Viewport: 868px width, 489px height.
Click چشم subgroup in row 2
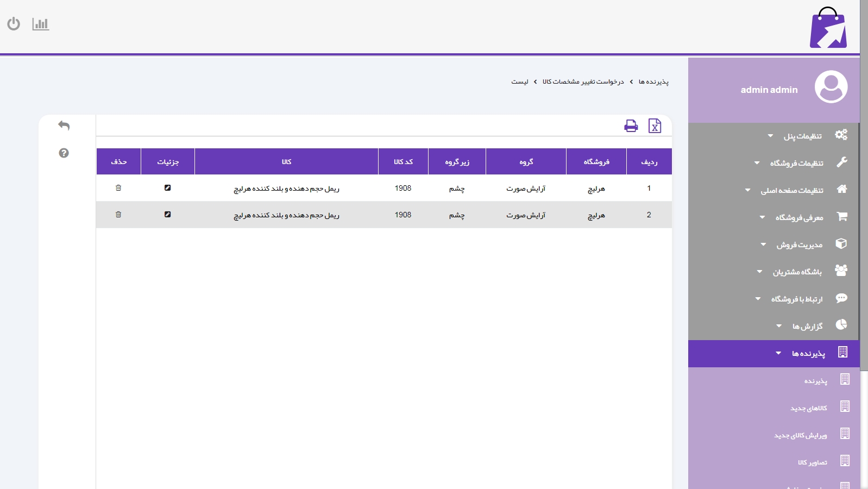pyautogui.click(x=457, y=215)
